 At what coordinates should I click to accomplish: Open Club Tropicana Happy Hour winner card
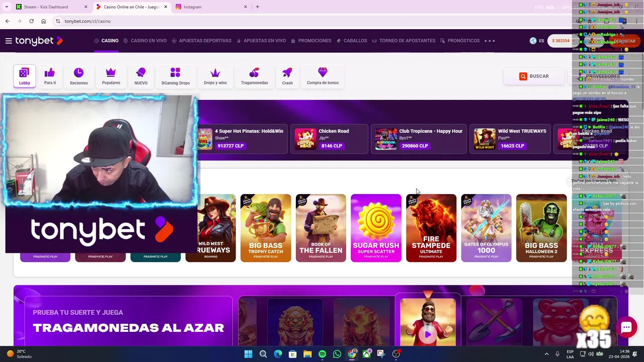tap(419, 138)
